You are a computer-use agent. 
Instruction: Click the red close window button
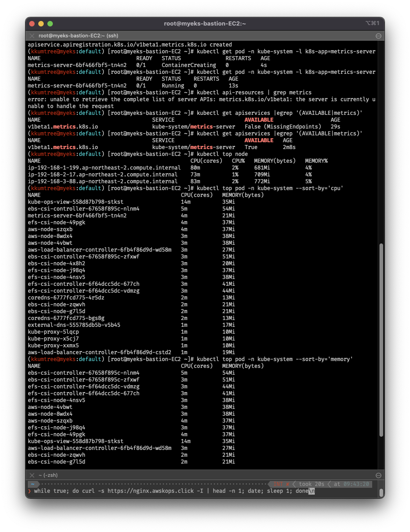pyautogui.click(x=32, y=24)
